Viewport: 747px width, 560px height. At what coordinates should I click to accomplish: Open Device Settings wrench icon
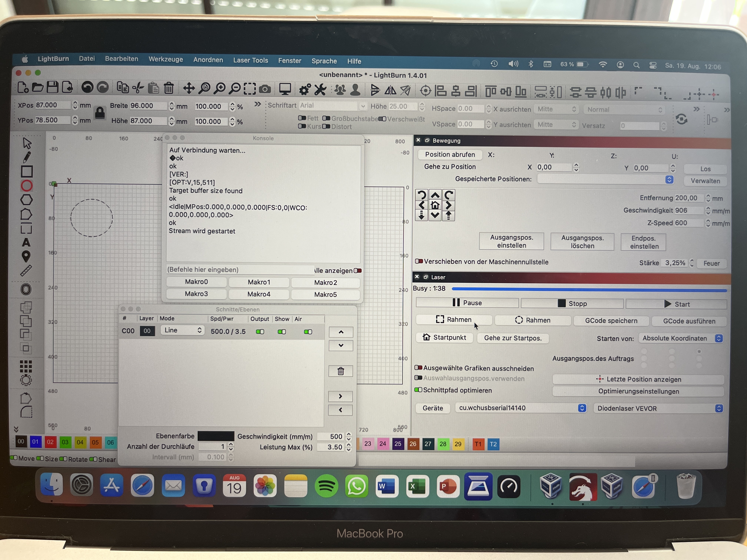point(320,90)
